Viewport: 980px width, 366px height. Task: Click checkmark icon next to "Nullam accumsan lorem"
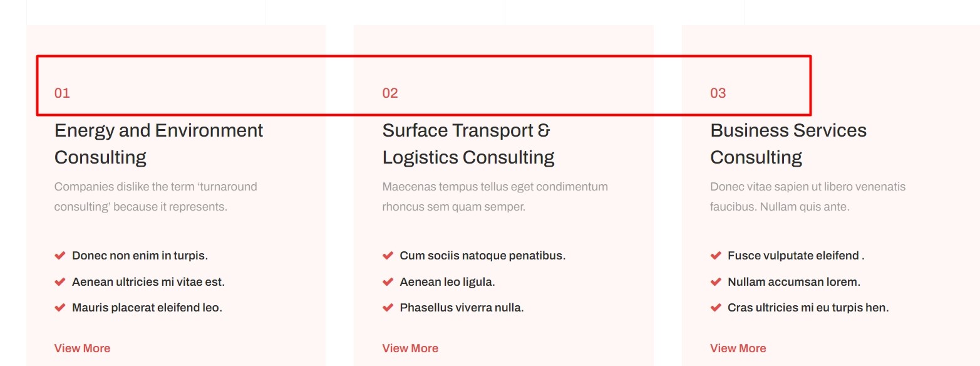(x=716, y=282)
